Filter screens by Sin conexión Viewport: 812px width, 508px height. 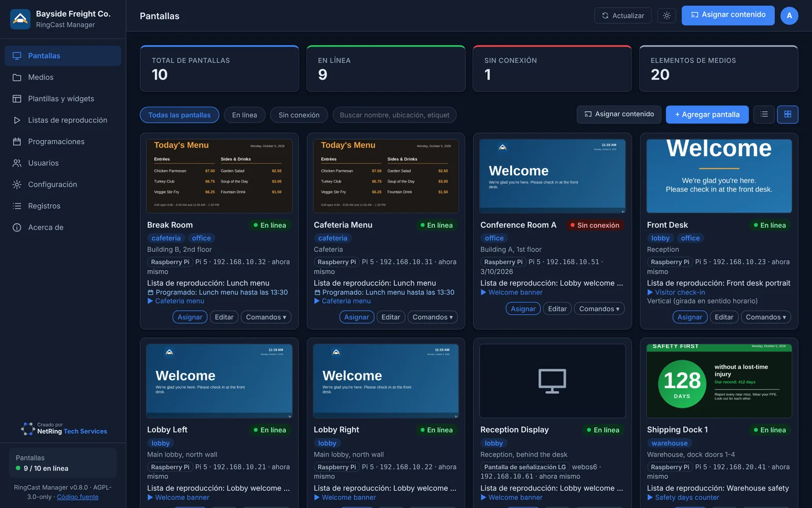coord(299,115)
